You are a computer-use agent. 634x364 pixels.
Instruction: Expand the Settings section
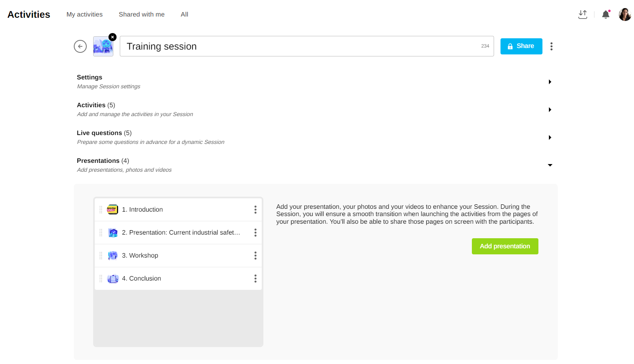[x=550, y=82]
